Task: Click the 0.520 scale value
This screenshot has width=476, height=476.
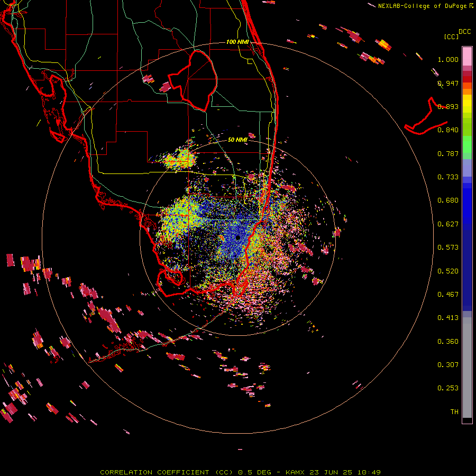Action: [x=448, y=271]
